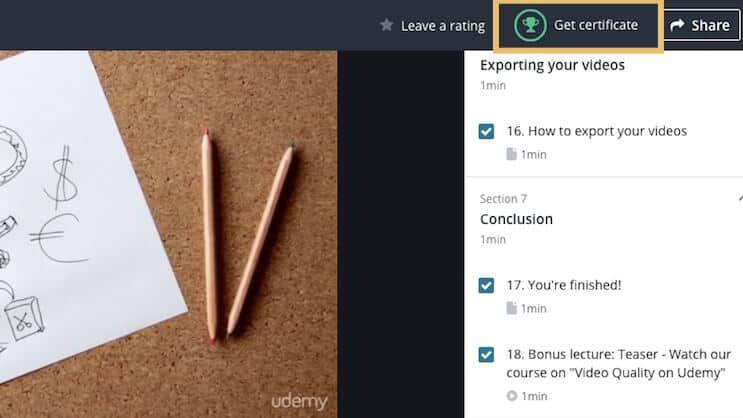Image resolution: width=743 pixels, height=418 pixels.
Task: Click the Udemy watermark logo on video
Action: point(299,401)
